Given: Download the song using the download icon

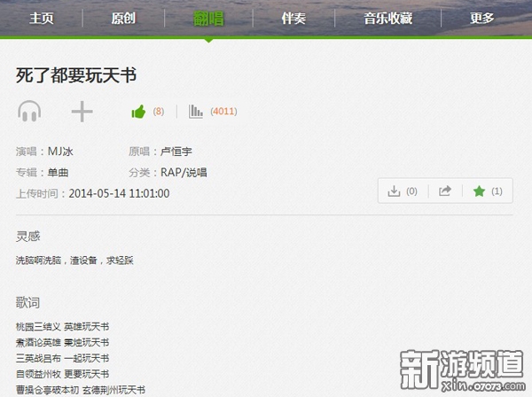Looking at the screenshot, I should point(395,191).
